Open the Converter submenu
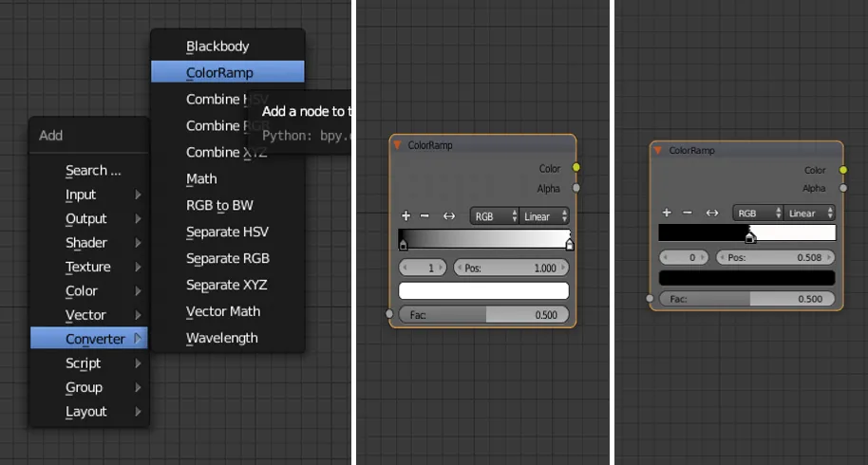 click(x=89, y=339)
